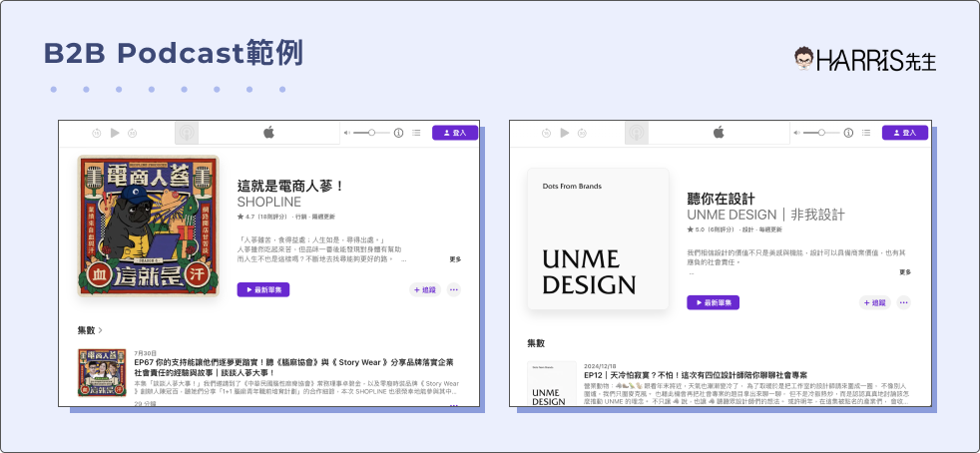Mute volume speaker icon in SHOPLINE window
The width and height of the screenshot is (980, 453).
click(x=347, y=133)
